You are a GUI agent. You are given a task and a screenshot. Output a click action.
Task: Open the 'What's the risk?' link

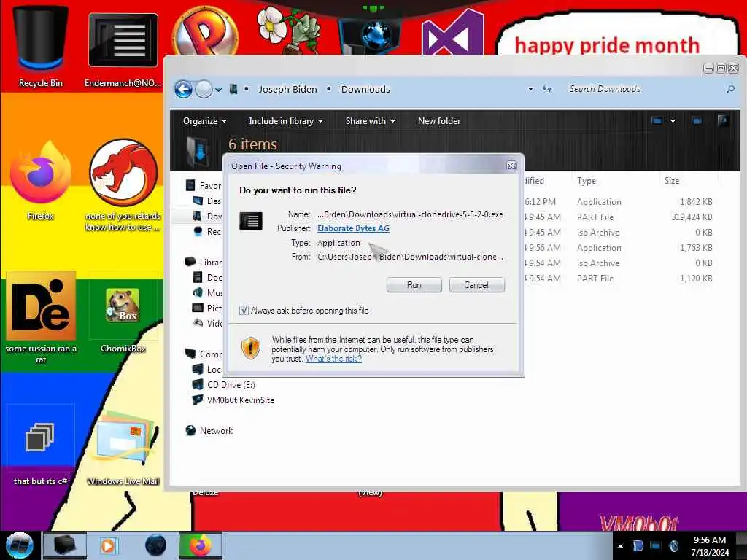[333, 359]
